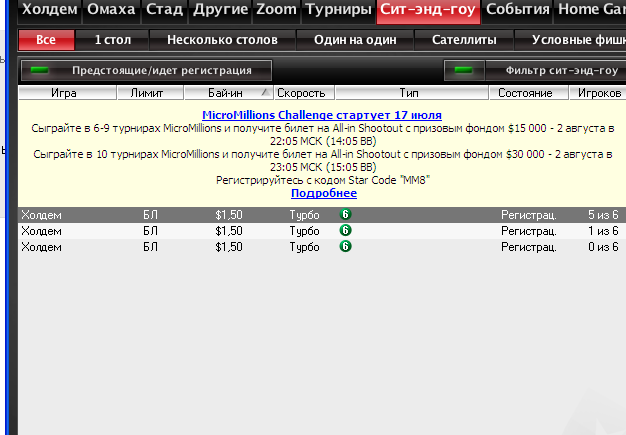Viewport: 626px width, 435px height.
Task: Click the 0 из 6 players cell
Action: (603, 247)
